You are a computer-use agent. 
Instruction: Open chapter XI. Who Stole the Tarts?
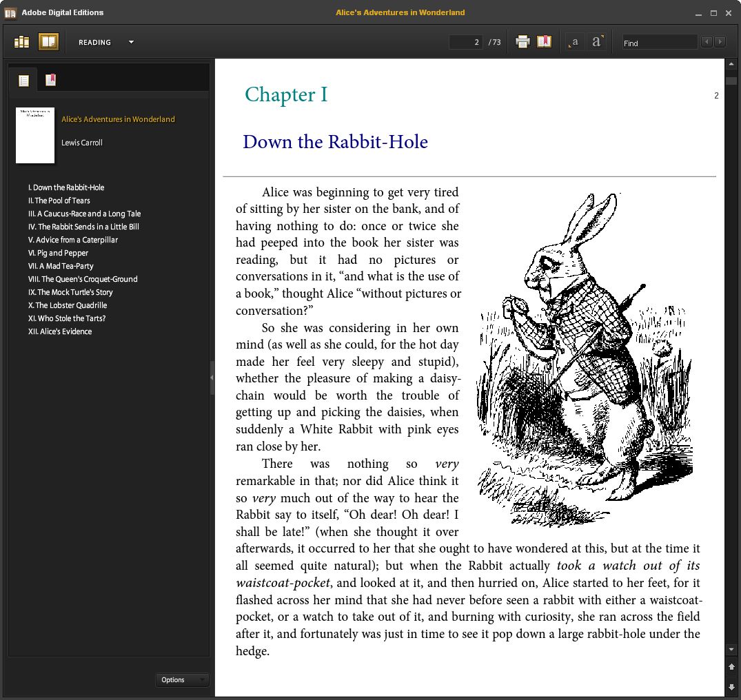point(67,318)
